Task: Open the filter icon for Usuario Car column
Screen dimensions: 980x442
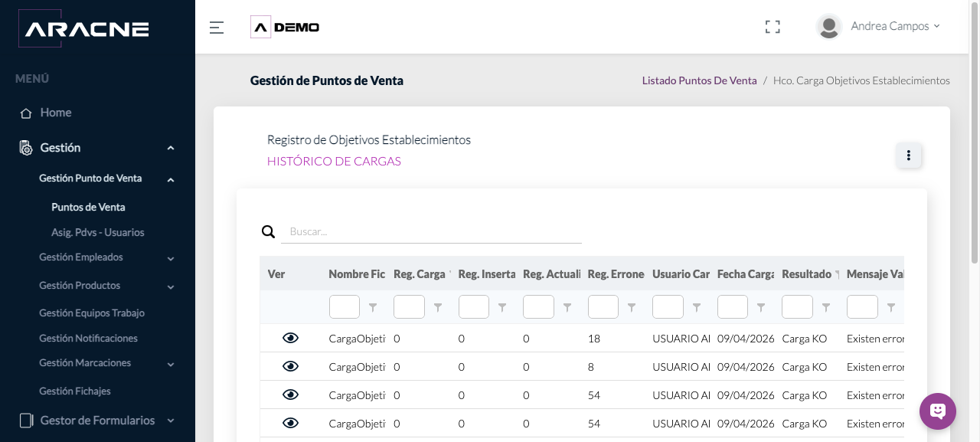Action: [x=697, y=307]
